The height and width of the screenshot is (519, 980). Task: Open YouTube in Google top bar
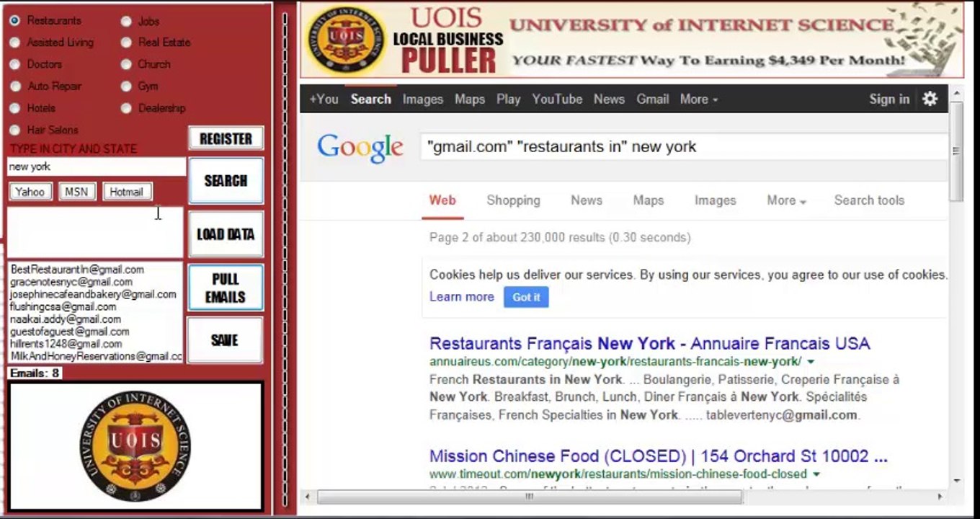[x=557, y=99]
